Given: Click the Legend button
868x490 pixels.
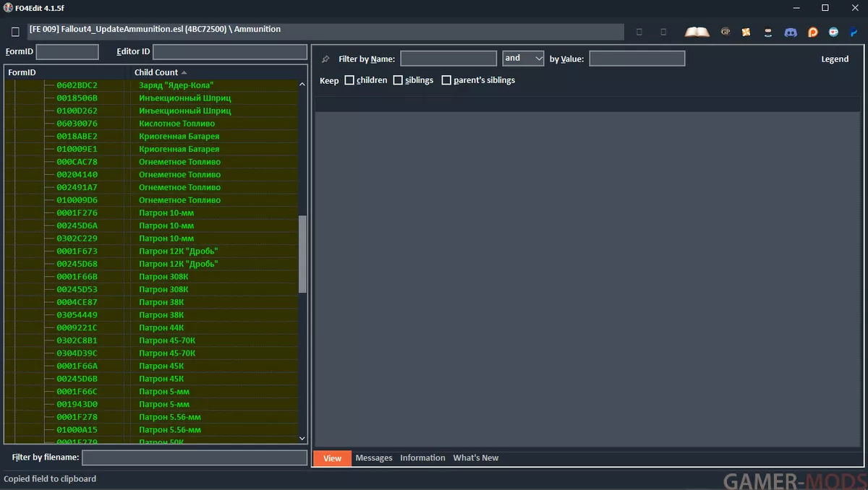Looking at the screenshot, I should click(x=835, y=59).
